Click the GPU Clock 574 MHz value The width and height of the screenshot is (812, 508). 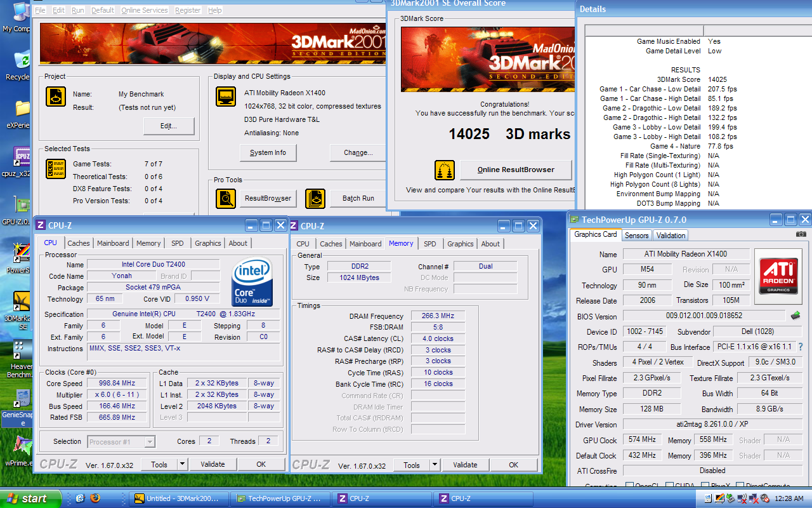point(643,439)
